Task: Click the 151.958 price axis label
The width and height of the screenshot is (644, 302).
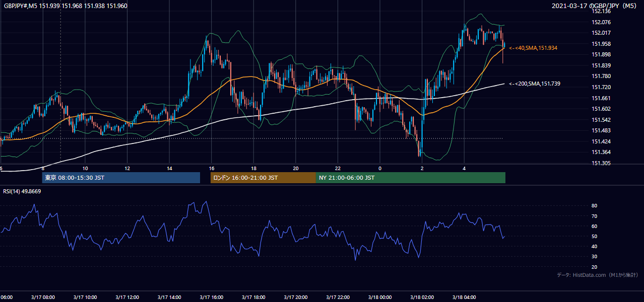Action: pyautogui.click(x=601, y=44)
